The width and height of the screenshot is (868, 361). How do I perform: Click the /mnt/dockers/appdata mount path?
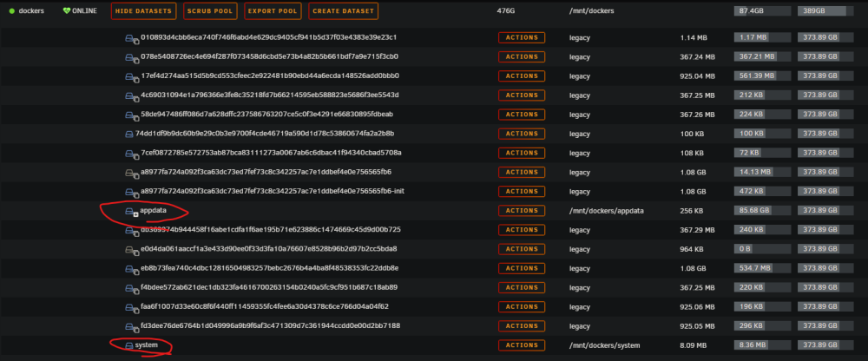[x=606, y=211]
